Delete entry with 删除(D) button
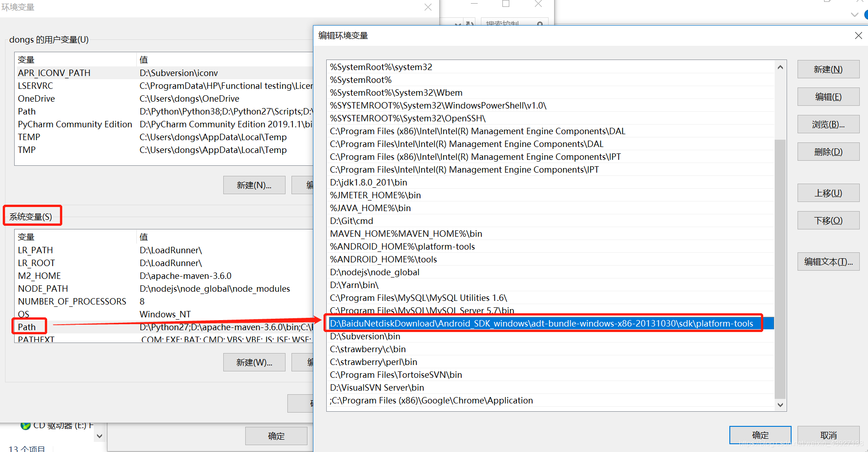Image resolution: width=868 pixels, height=452 pixels. [828, 152]
